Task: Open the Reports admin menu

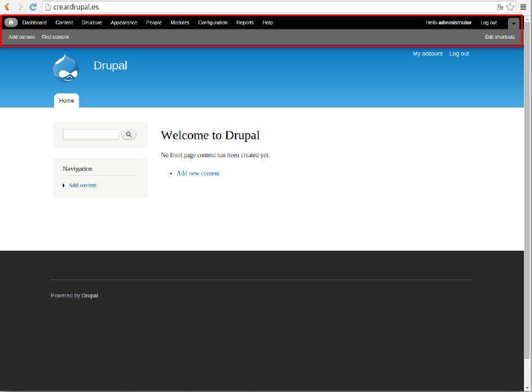Action: coord(245,23)
